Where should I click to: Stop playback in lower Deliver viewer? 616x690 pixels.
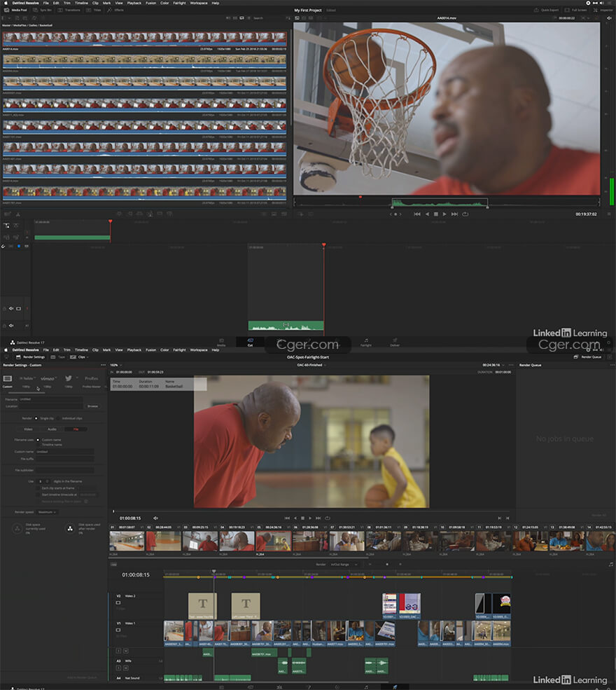tap(302, 518)
